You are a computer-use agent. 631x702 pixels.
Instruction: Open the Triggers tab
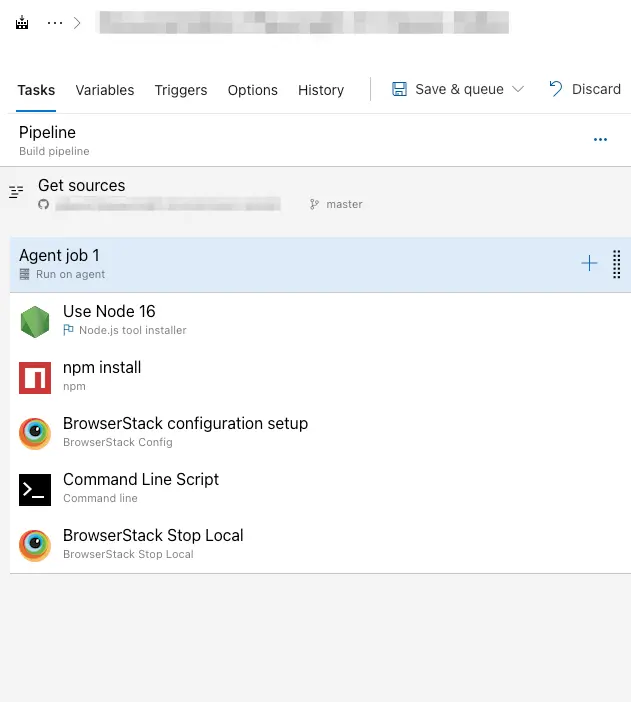181,90
